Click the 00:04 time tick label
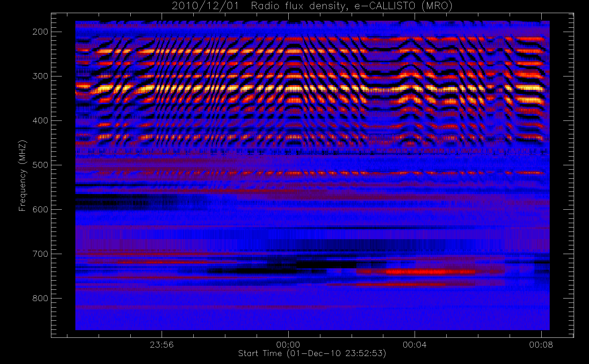 415,345
